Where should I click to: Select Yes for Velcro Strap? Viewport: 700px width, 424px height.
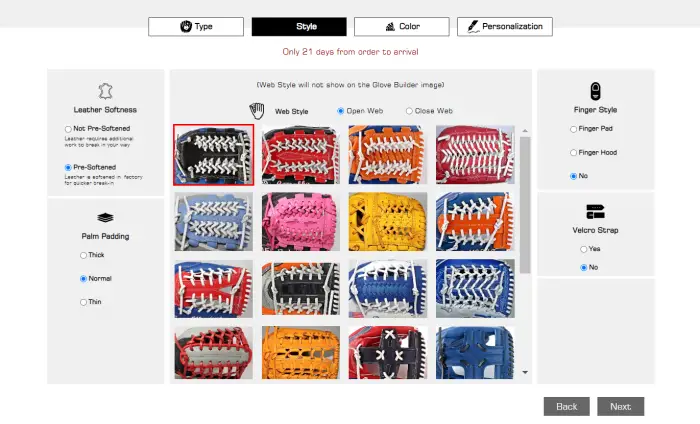click(583, 249)
